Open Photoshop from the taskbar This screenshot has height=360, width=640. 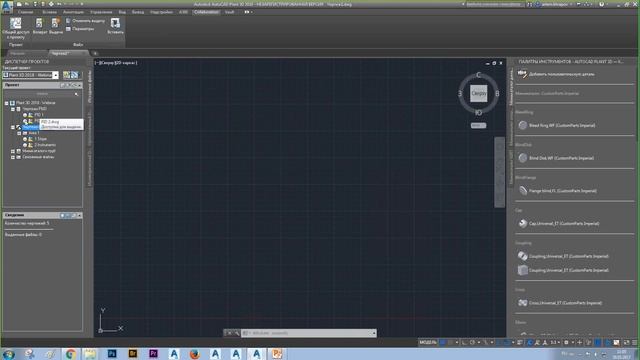tap(112, 353)
